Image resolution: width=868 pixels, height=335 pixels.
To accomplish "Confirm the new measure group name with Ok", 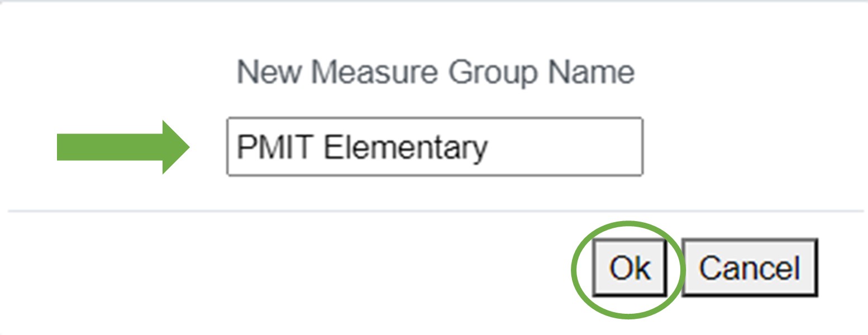I will coord(629,268).
